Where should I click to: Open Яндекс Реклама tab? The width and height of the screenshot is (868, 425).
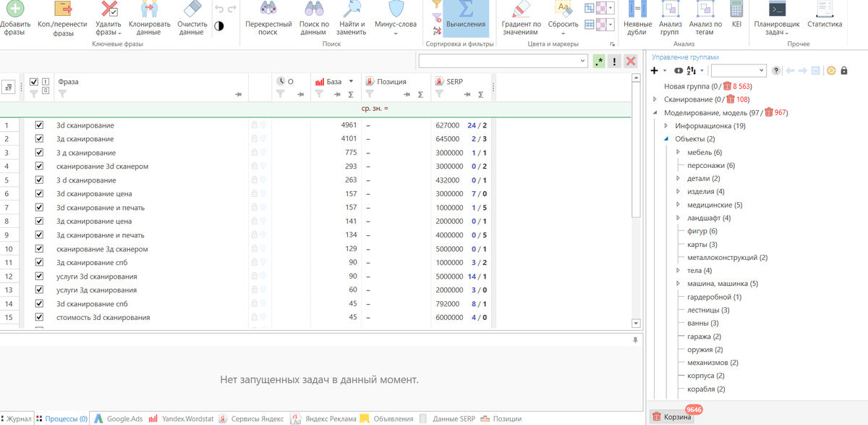pyautogui.click(x=324, y=418)
